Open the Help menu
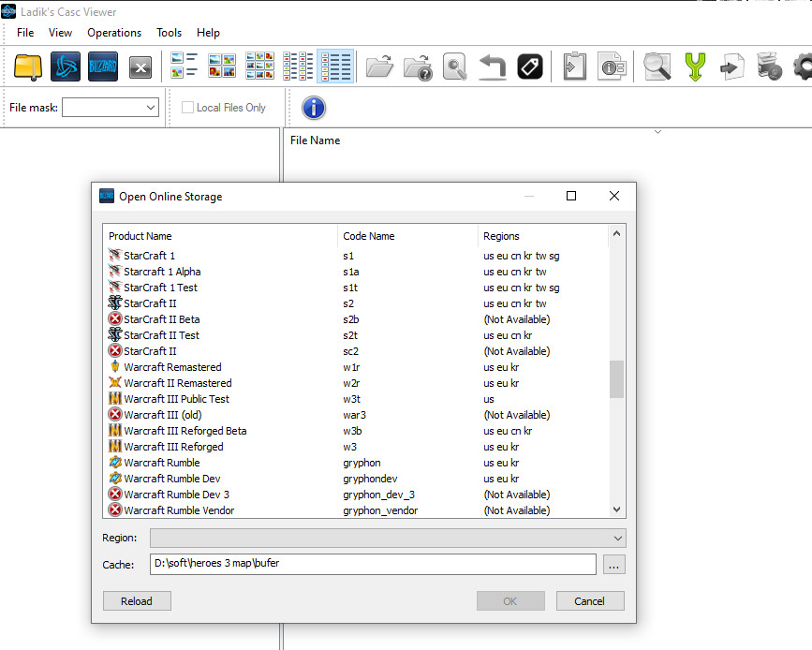Screen dimensions: 812x650 point(208,33)
